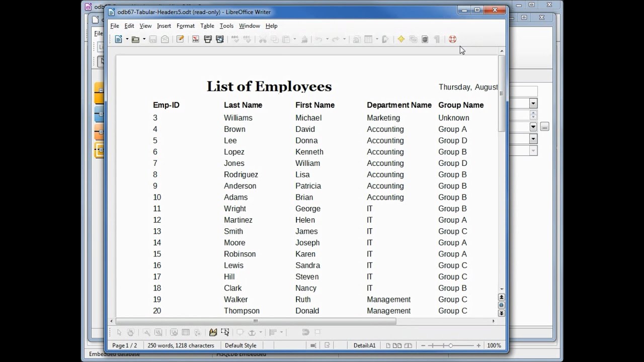Click the Navigation circle button on scrollbar
This screenshot has height=362, width=644.
coord(502,305)
